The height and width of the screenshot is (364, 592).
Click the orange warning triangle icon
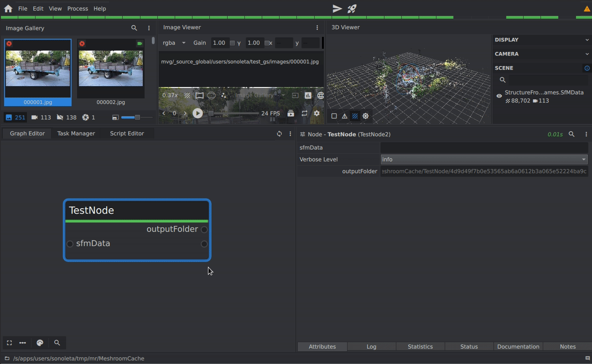[x=587, y=9]
